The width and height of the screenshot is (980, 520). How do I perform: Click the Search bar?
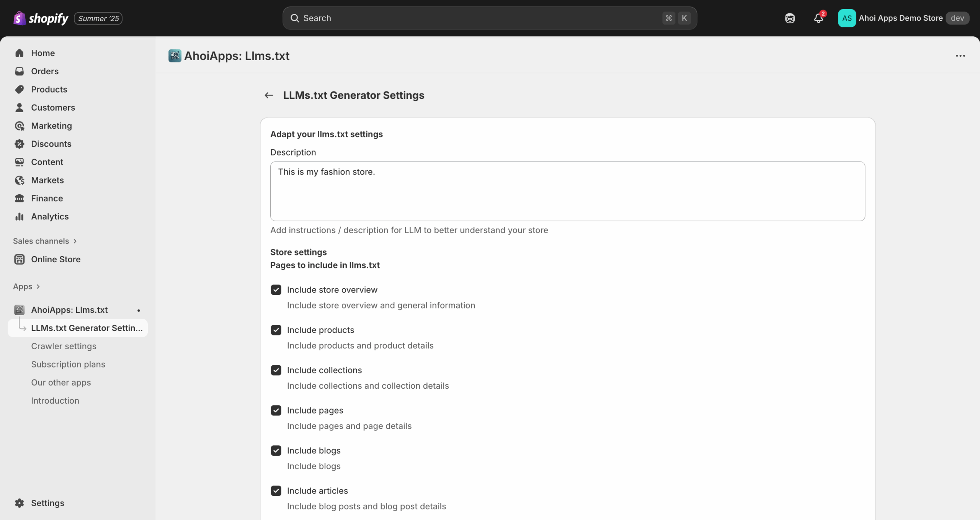[490, 18]
